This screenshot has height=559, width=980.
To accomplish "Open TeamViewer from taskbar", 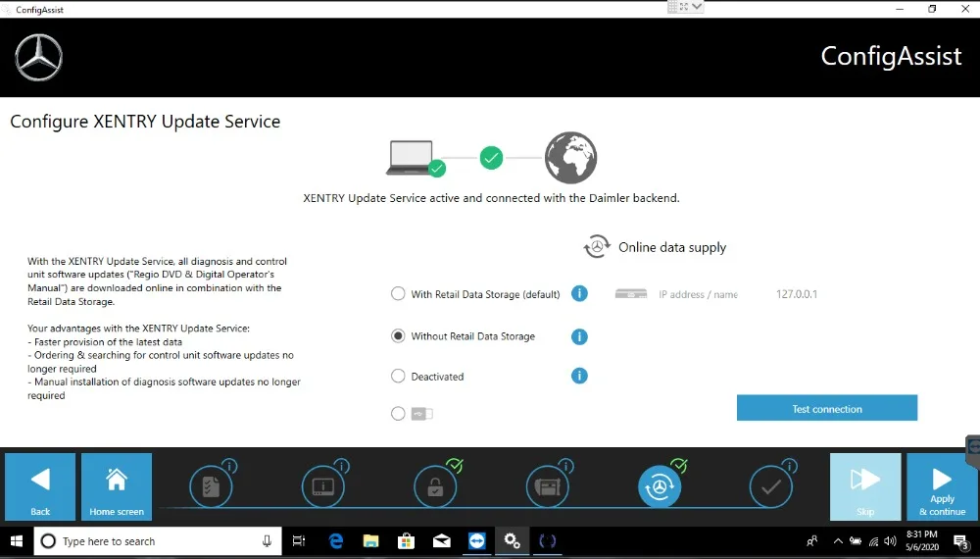I will click(x=477, y=541).
